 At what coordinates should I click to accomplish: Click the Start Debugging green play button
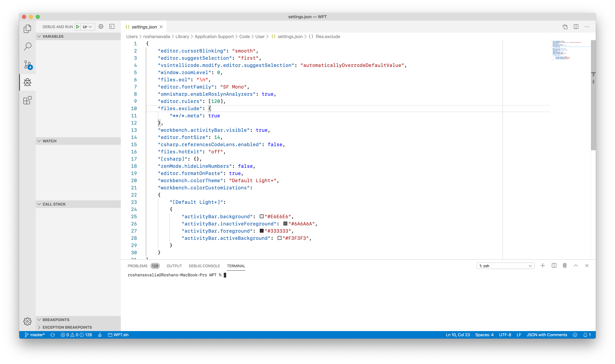tap(78, 27)
